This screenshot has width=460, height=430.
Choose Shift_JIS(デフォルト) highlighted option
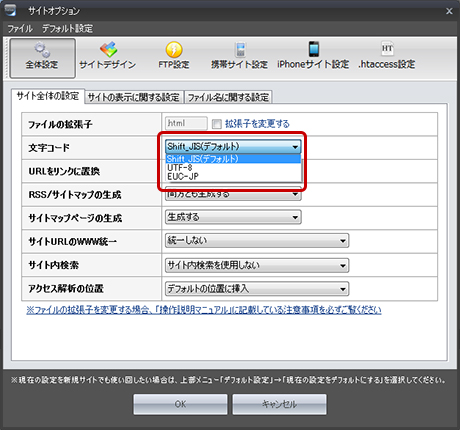click(233, 159)
